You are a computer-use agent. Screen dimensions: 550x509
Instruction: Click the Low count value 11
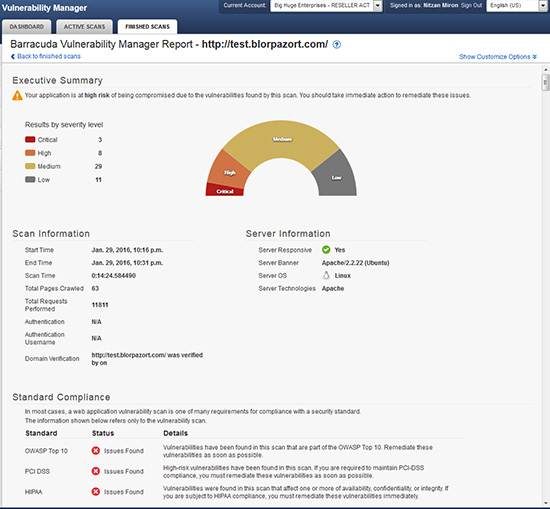pyautogui.click(x=99, y=180)
